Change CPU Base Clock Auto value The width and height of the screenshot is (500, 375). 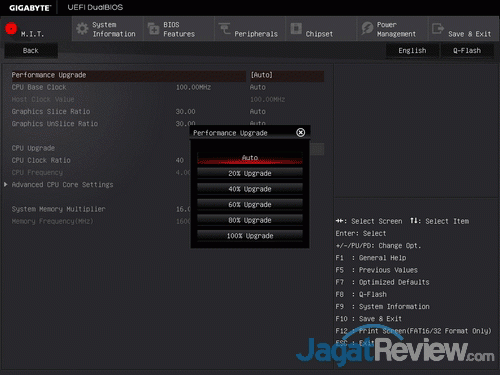[x=258, y=87]
